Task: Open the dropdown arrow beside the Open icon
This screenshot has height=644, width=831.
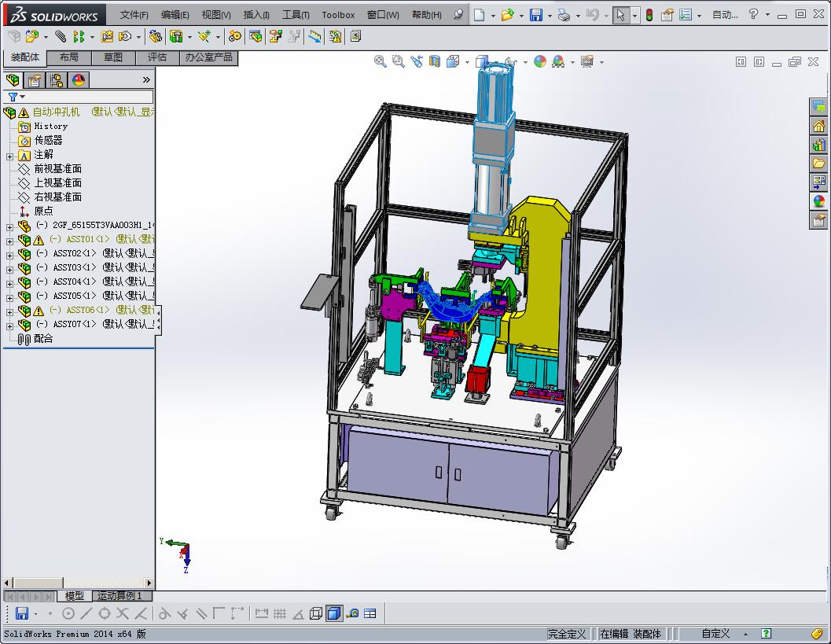Action: (x=520, y=15)
